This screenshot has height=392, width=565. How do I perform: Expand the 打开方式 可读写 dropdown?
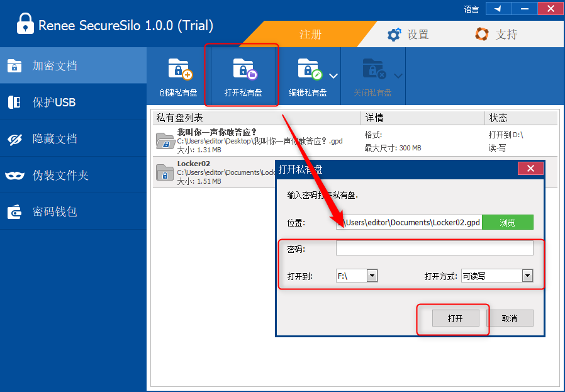click(527, 276)
